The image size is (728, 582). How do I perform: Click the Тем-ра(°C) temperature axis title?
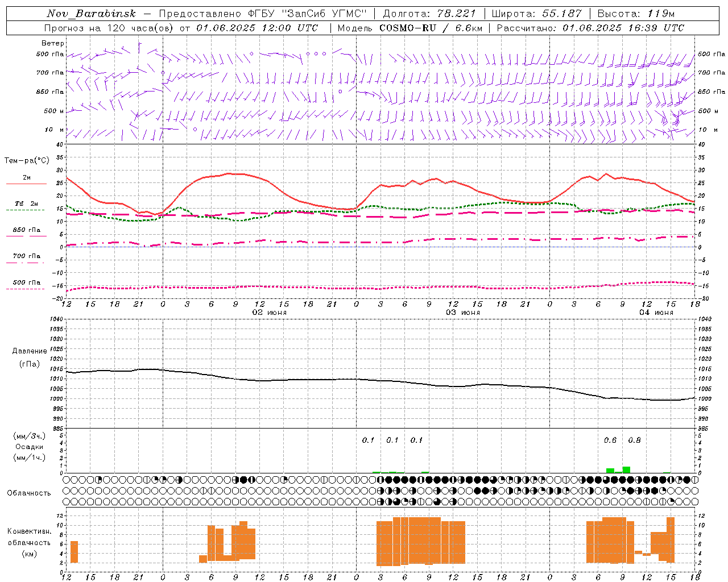[x=27, y=161]
